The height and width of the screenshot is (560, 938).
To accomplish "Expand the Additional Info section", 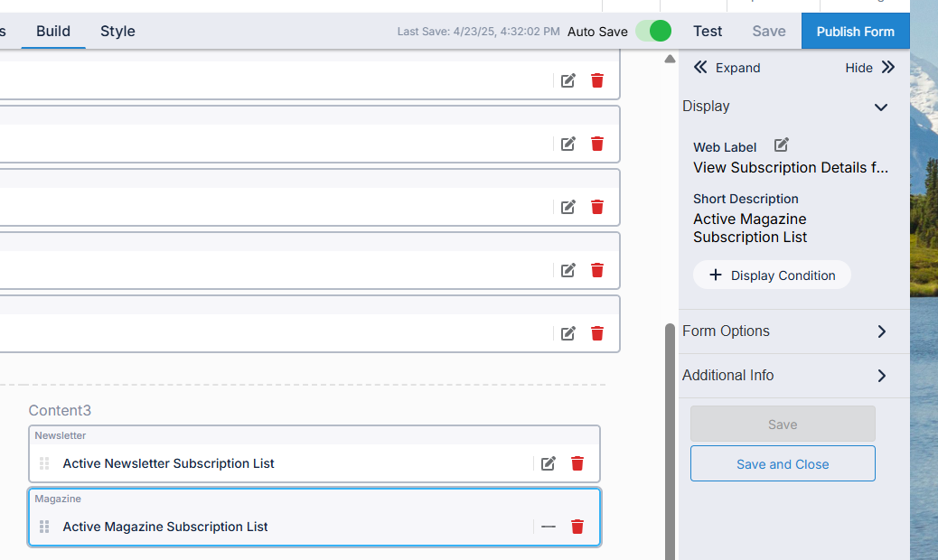I will click(881, 376).
